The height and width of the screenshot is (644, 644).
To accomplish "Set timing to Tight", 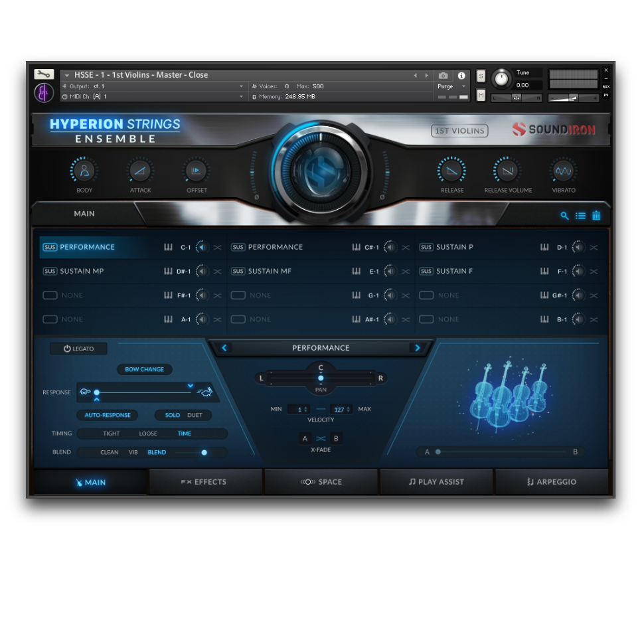I will point(112,434).
